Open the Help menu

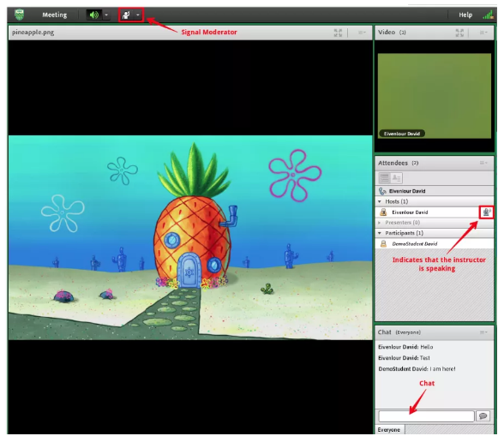465,15
